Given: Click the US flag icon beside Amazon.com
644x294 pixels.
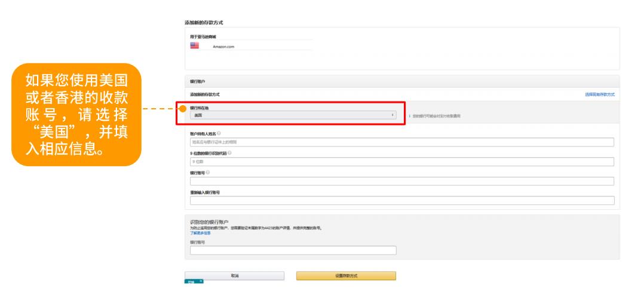Looking at the screenshot, I should point(194,45).
